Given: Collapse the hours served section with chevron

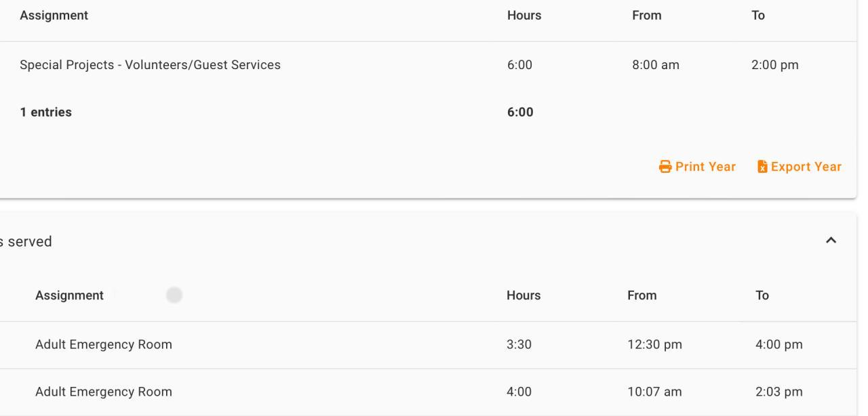Looking at the screenshot, I should (831, 241).
